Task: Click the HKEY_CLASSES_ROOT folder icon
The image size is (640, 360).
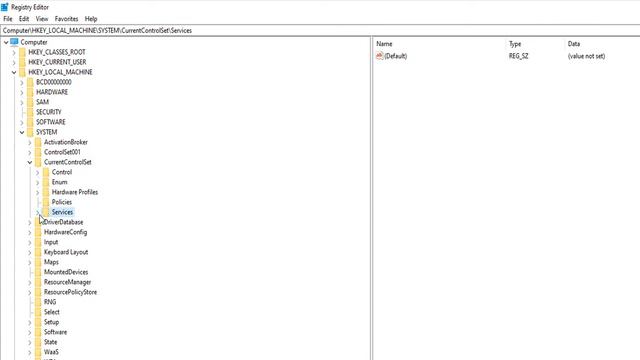Action: click(22, 52)
